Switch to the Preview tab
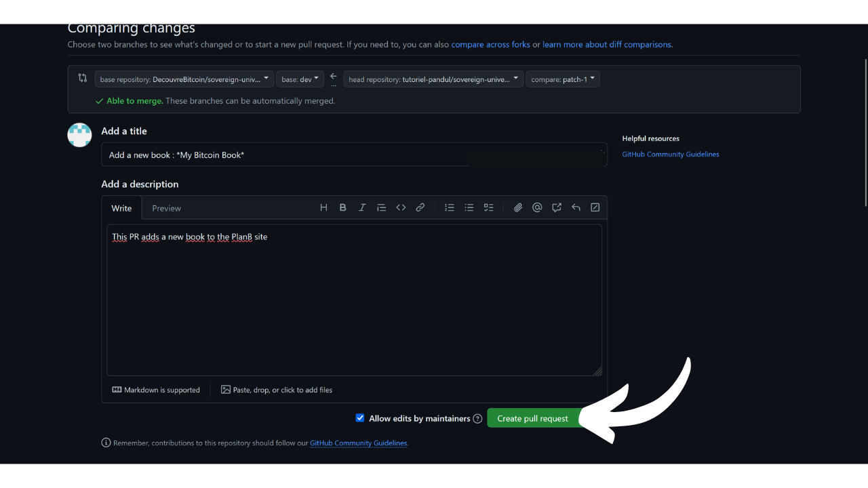The image size is (868, 488). coord(166,208)
